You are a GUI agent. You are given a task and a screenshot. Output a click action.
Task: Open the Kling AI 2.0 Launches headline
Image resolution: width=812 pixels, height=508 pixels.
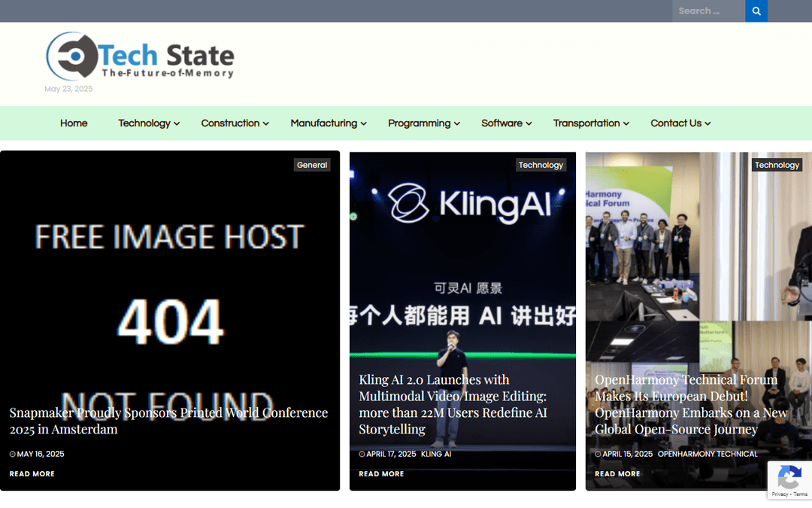pyautogui.click(x=453, y=404)
